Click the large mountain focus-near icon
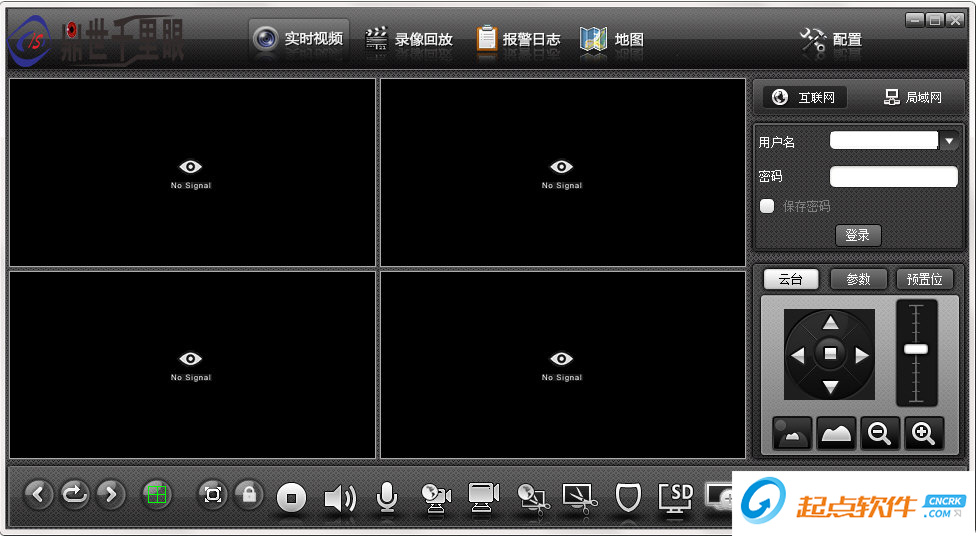The height and width of the screenshot is (536, 976). [836, 433]
